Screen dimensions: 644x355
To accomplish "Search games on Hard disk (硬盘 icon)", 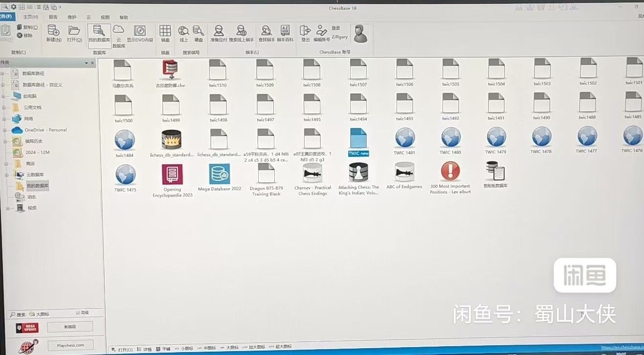I will (198, 33).
